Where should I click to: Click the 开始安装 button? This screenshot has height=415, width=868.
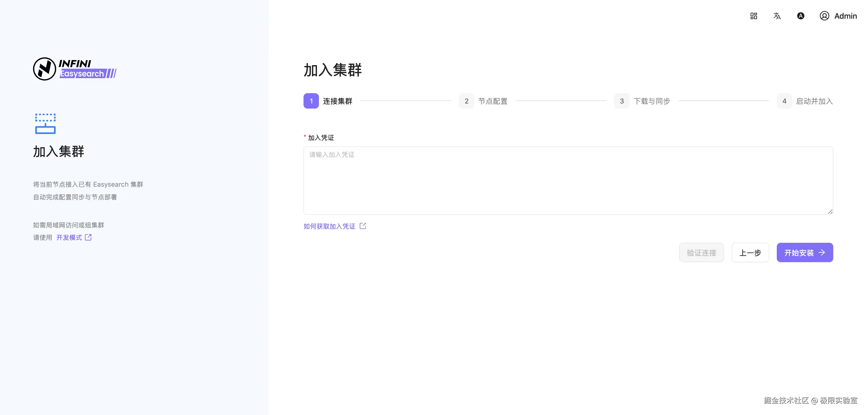point(805,252)
